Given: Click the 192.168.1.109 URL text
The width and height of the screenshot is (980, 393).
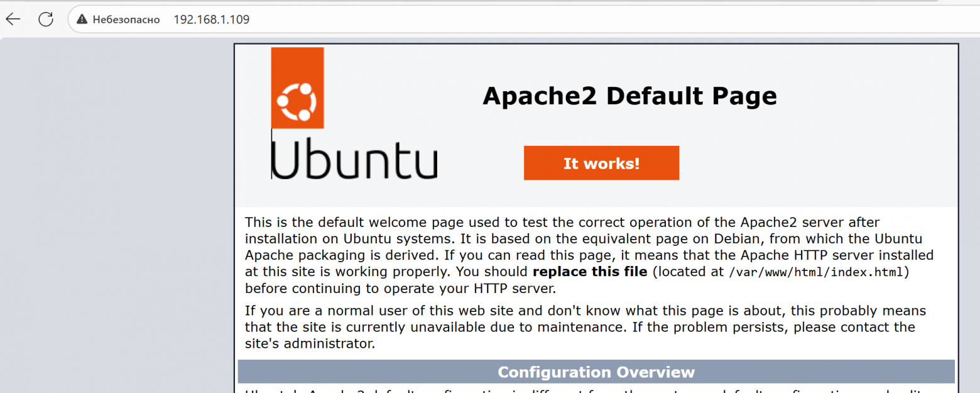Looking at the screenshot, I should point(211,19).
